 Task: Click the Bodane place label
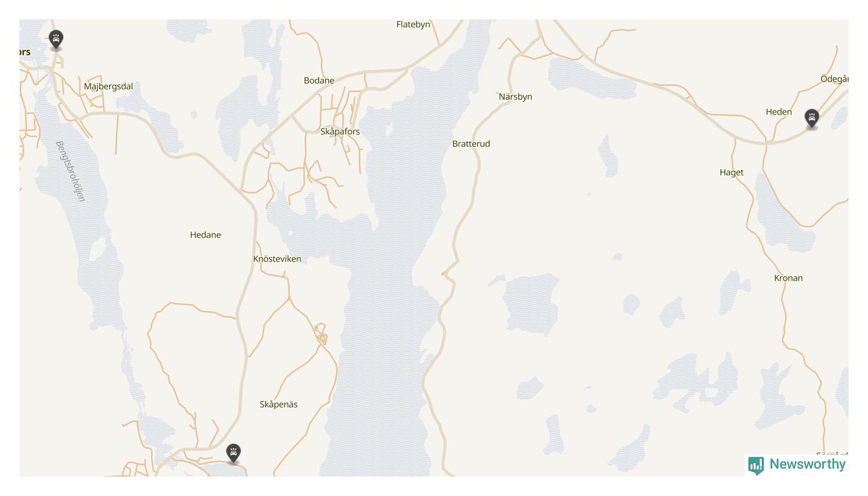click(x=319, y=81)
